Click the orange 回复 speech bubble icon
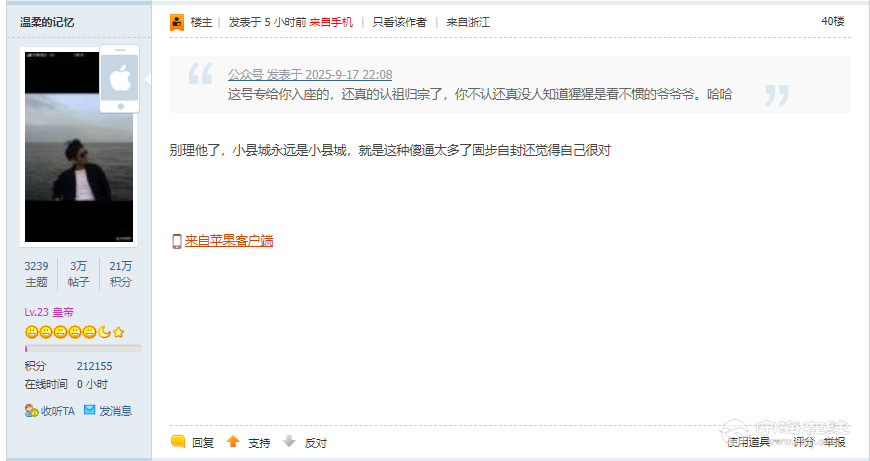 click(178, 442)
